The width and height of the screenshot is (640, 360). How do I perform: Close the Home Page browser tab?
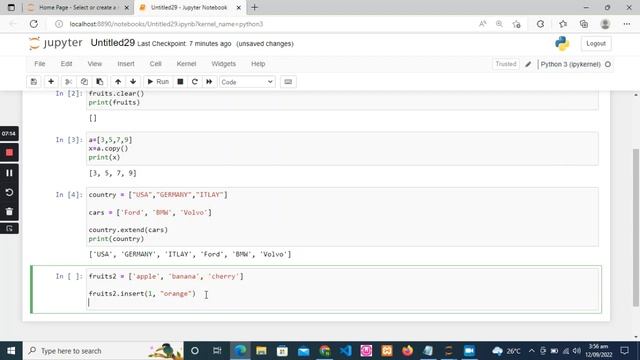[127, 8]
